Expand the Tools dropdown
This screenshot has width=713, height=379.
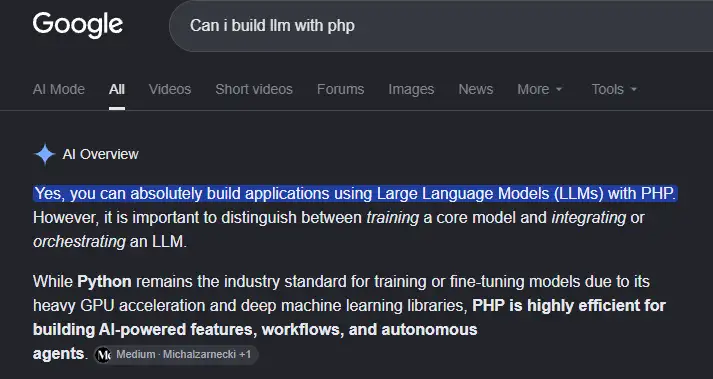click(614, 89)
